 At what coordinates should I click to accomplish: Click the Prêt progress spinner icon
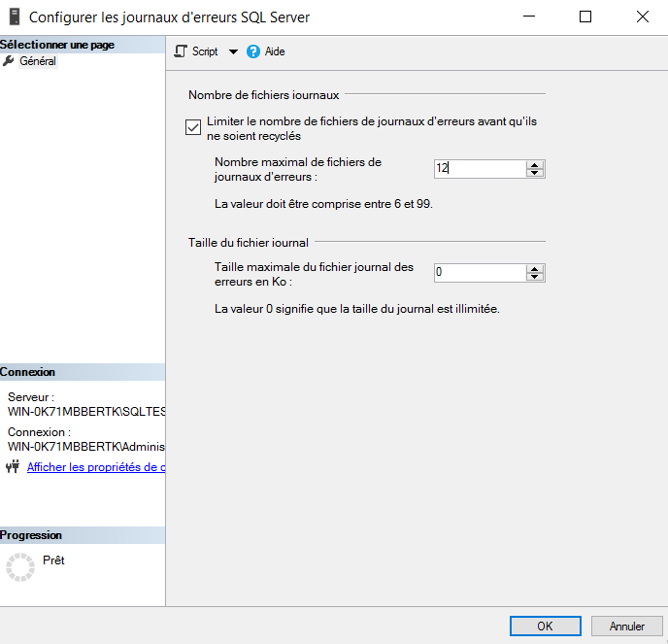tap(19, 567)
